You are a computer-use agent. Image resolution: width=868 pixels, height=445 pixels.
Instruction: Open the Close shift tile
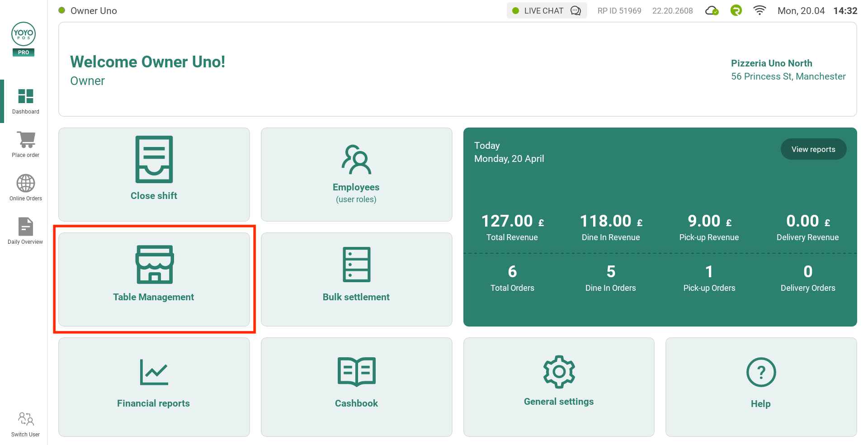(x=154, y=174)
